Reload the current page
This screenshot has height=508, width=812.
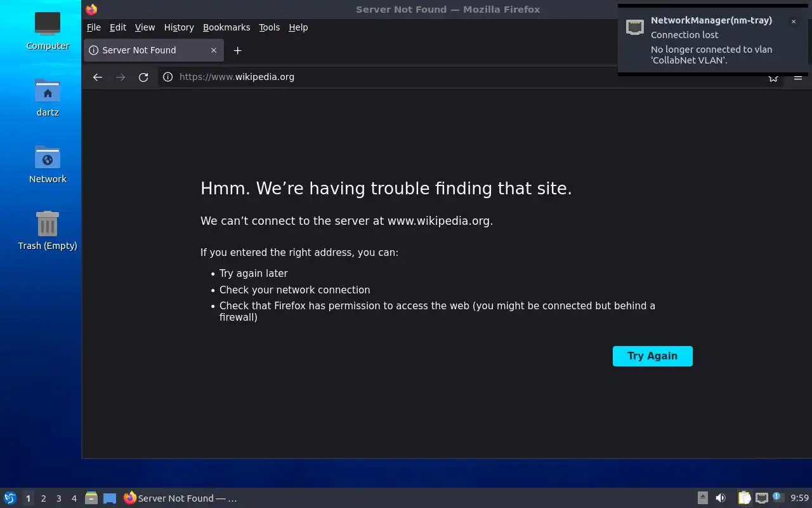[143, 77]
